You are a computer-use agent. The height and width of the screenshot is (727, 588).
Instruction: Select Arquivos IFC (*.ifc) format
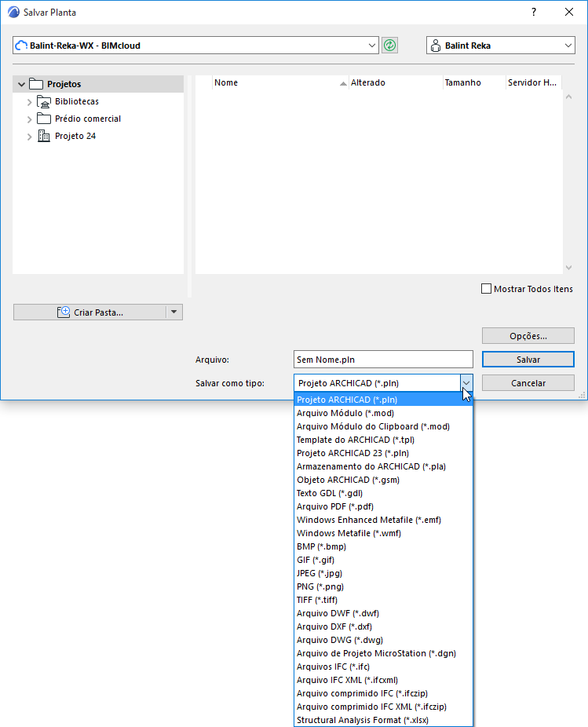coord(384,667)
